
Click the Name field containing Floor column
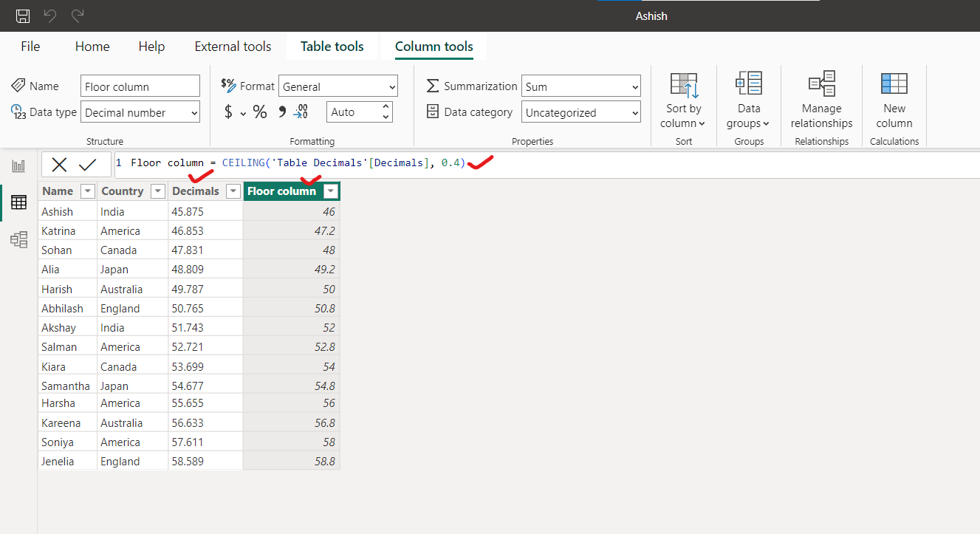click(140, 86)
